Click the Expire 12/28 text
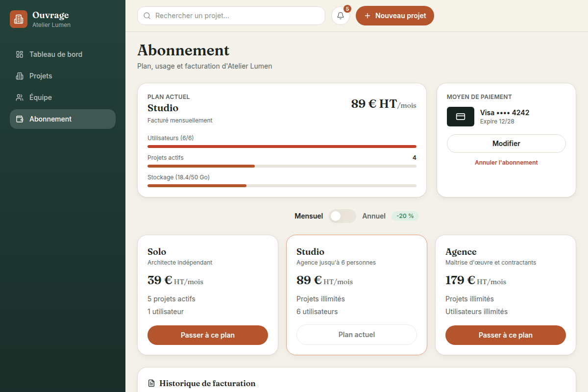This screenshot has height=392, width=588. [497, 122]
